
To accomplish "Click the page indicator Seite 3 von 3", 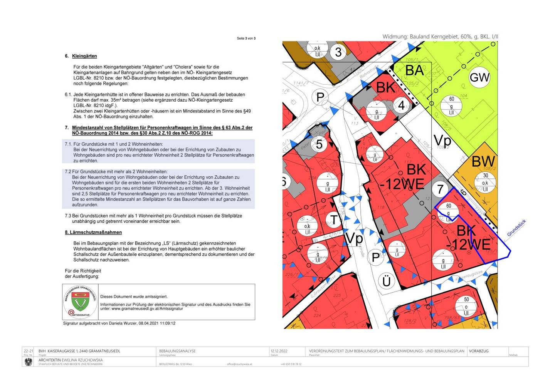I will pyautogui.click(x=246, y=38).
